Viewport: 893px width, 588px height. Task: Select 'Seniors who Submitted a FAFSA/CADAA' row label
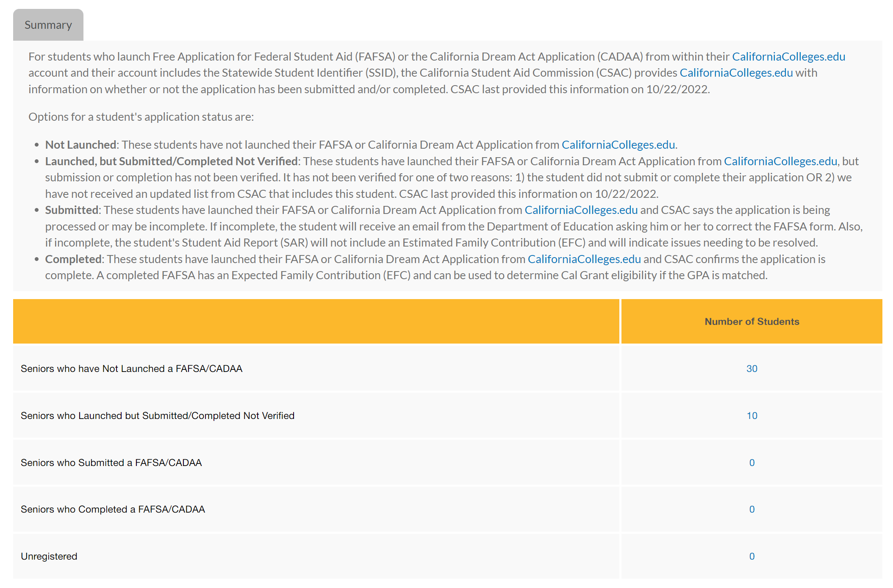pyautogui.click(x=111, y=463)
